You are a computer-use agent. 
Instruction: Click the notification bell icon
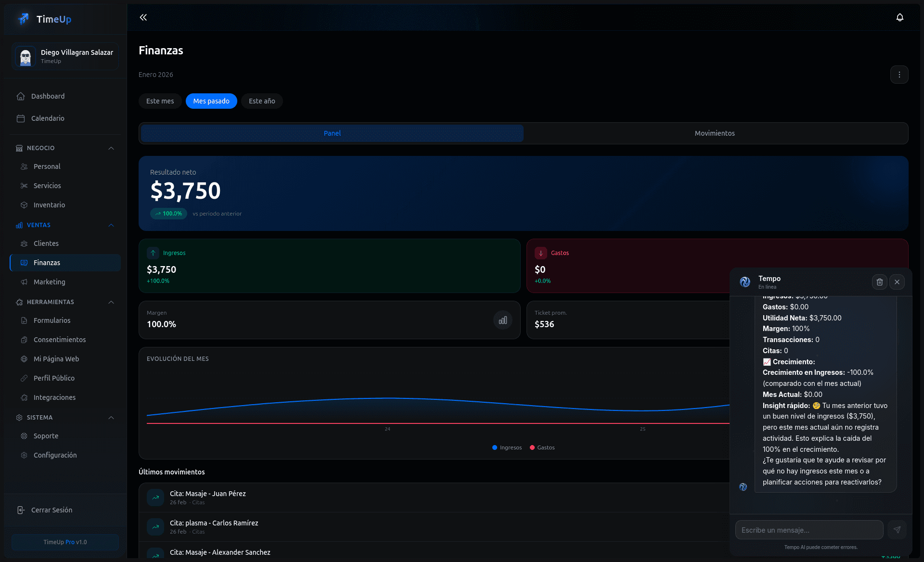pos(899,17)
